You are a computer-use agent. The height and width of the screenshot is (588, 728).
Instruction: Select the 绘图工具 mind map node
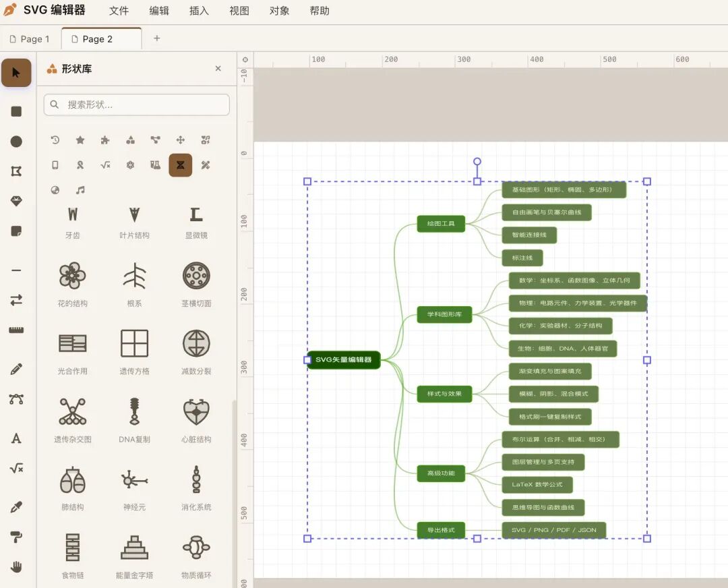pyautogui.click(x=441, y=223)
